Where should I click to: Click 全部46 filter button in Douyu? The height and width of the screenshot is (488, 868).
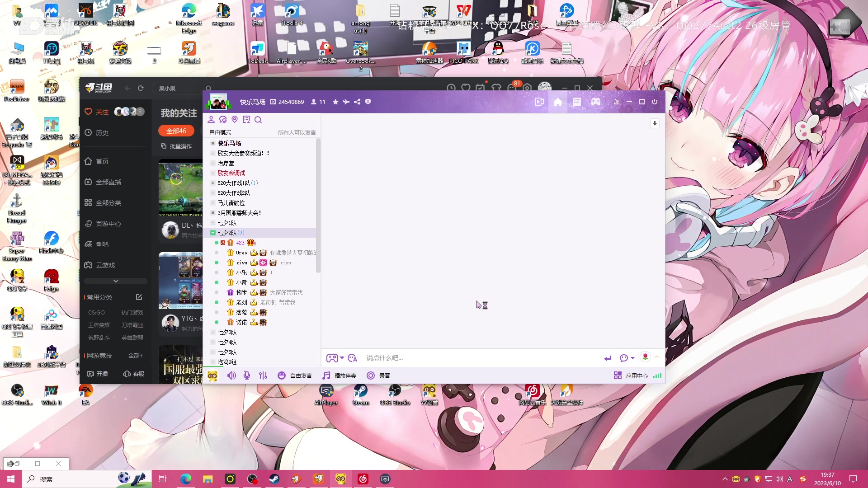pyautogui.click(x=176, y=131)
